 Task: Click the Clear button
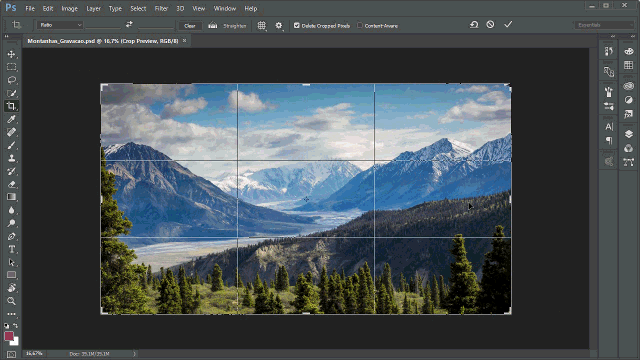tap(190, 25)
